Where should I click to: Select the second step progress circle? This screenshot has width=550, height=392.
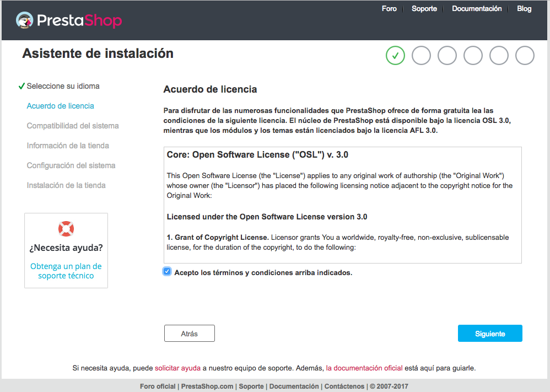point(421,55)
